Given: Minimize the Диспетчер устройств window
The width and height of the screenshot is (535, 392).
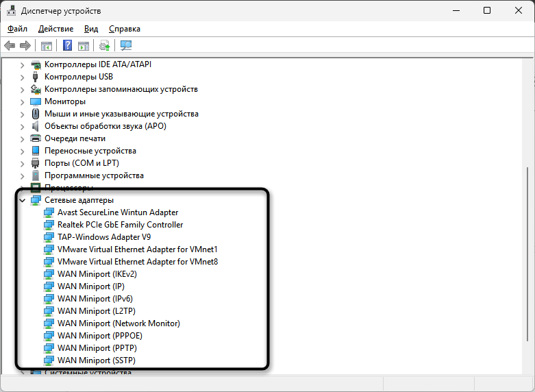Looking at the screenshot, I should [x=456, y=10].
